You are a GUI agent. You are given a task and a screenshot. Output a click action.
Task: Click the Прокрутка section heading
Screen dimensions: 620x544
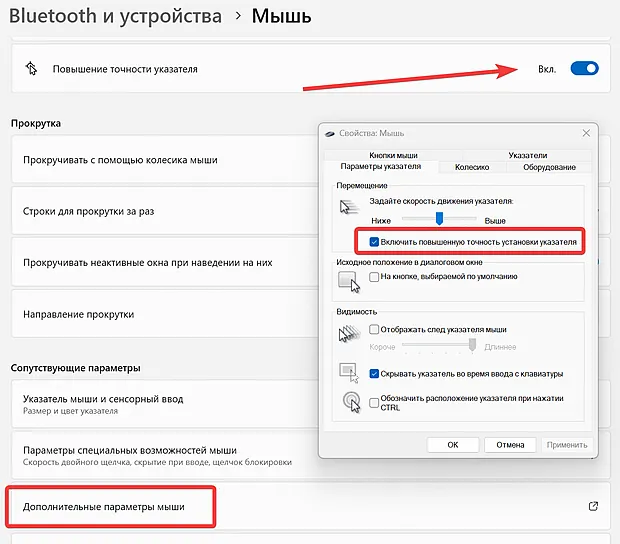[x=36, y=123]
